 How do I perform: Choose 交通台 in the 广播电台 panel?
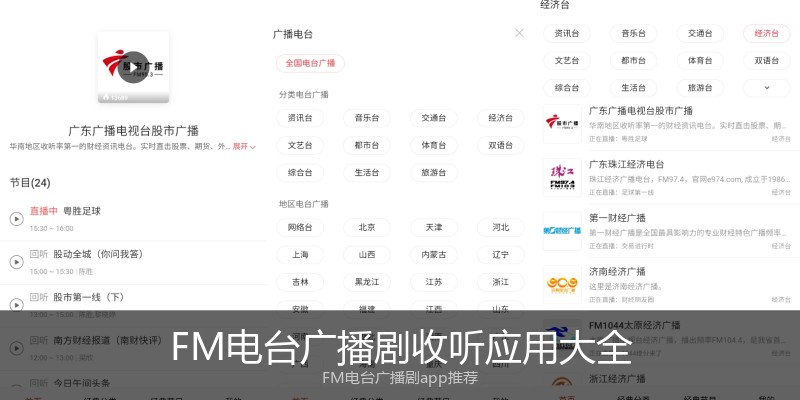434,118
